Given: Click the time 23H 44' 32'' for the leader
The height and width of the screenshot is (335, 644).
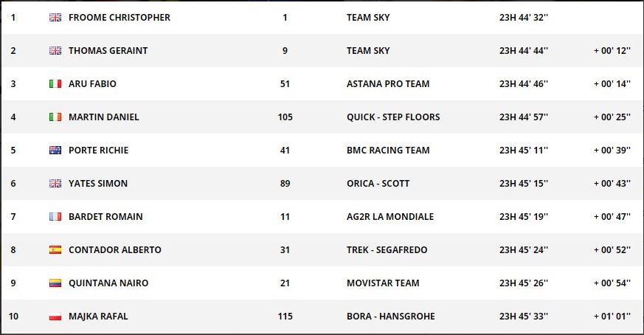Looking at the screenshot, I should click(524, 17).
